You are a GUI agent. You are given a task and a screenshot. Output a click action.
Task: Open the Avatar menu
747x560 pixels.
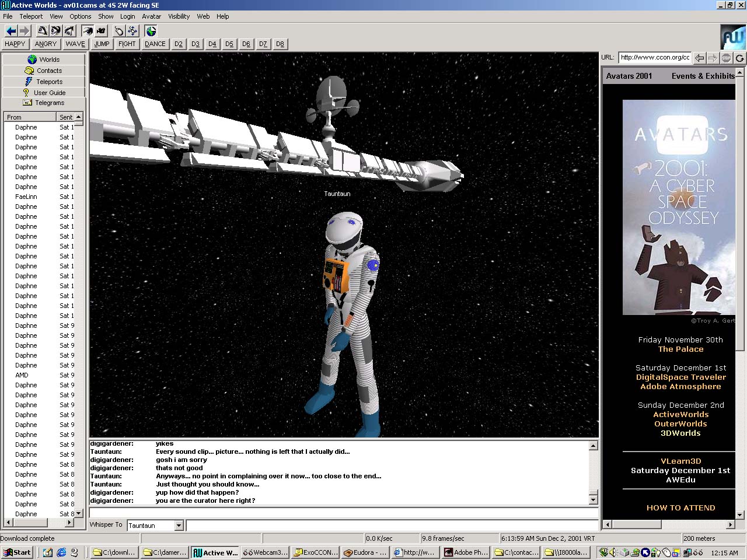click(x=151, y=16)
